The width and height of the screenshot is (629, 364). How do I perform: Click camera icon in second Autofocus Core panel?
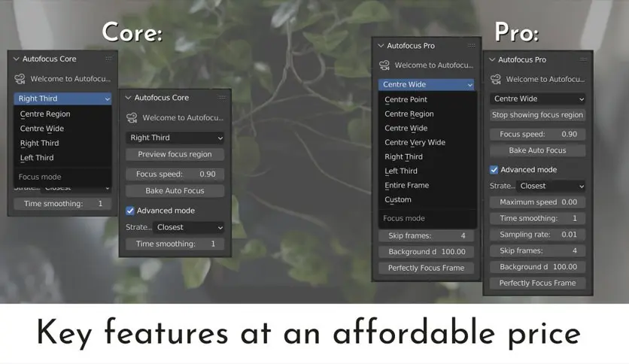[132, 117]
